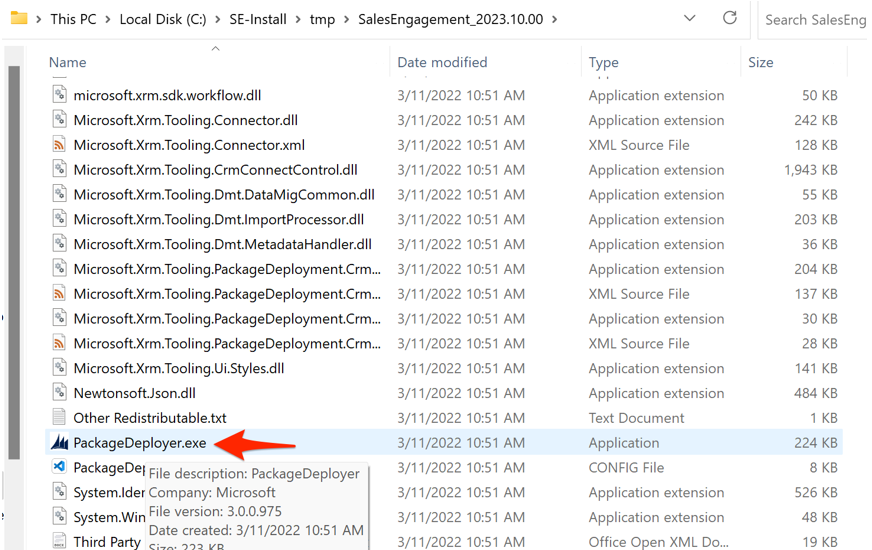The width and height of the screenshot is (872, 550).
Task: Select Newtonsoft.Json.dll file icon
Action: click(59, 393)
